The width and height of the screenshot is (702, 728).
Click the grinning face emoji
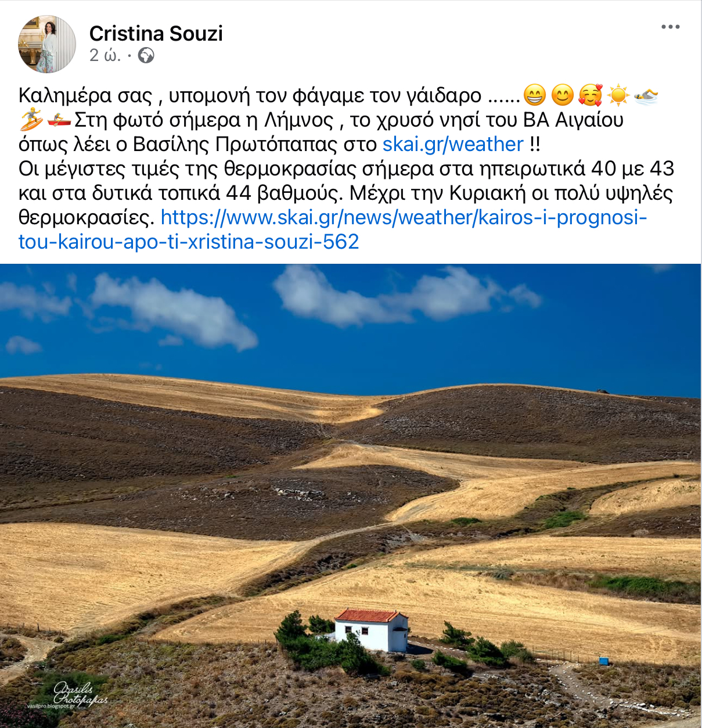pyautogui.click(x=534, y=95)
